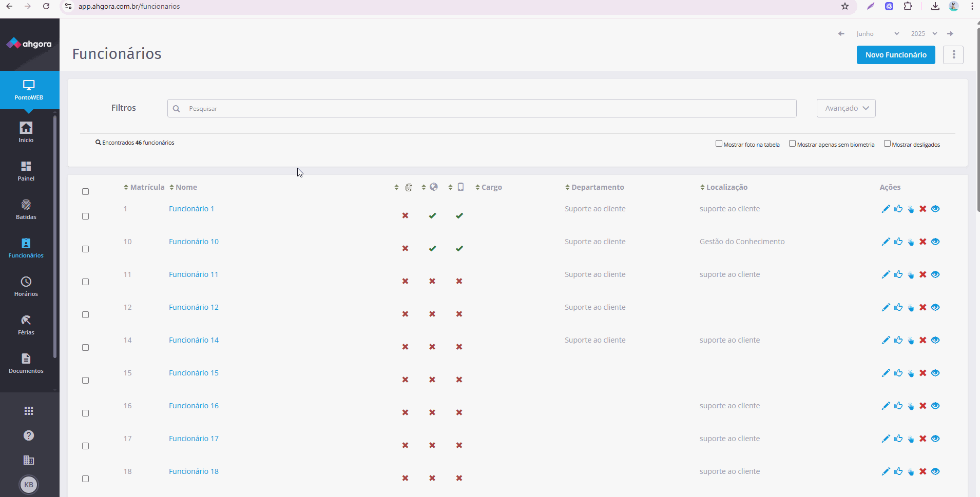Delete Funcionário 10 with red X
Image resolution: width=980 pixels, height=497 pixels.
pos(923,242)
